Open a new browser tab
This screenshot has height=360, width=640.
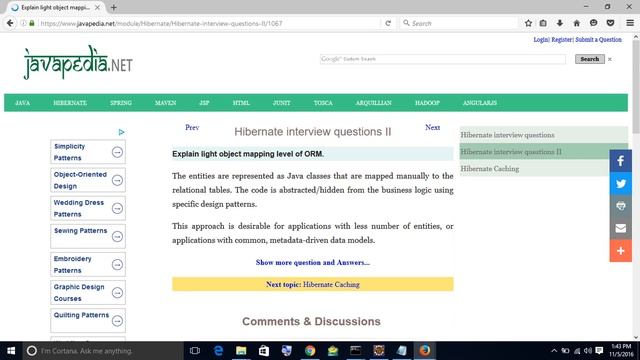[113, 7]
